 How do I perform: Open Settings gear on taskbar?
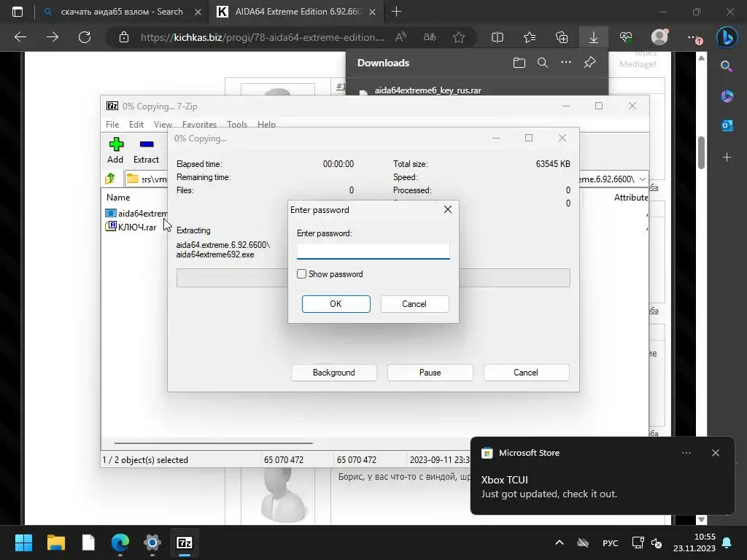(x=152, y=542)
